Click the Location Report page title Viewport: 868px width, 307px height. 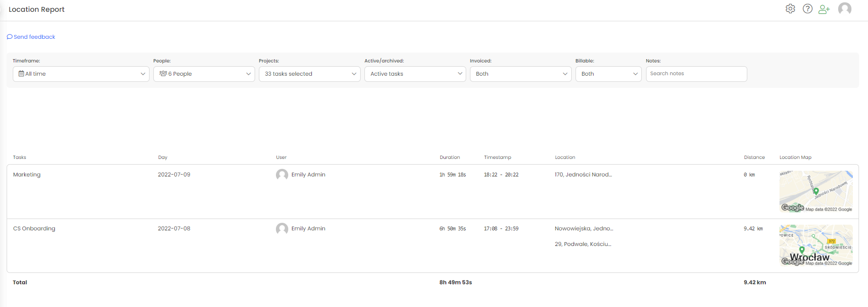tap(36, 9)
